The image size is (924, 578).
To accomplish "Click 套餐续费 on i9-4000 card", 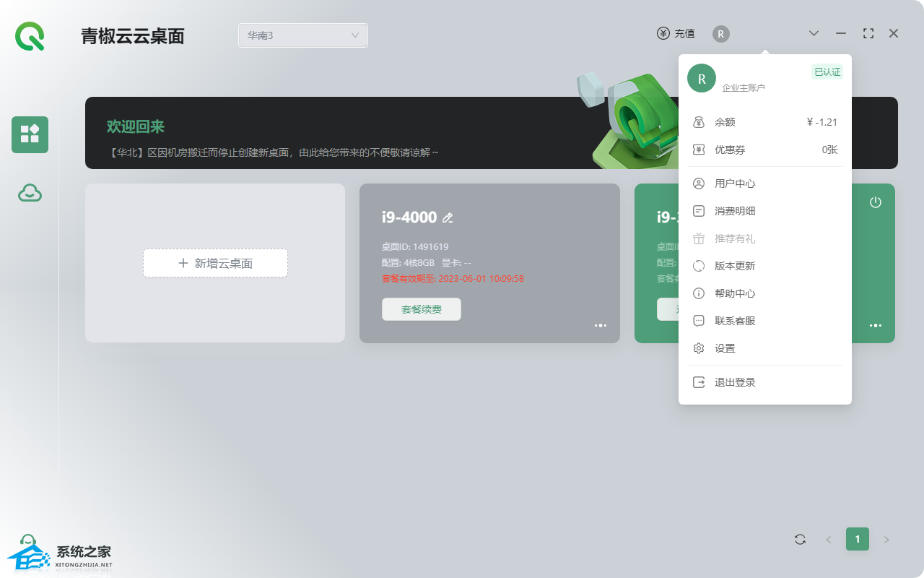I will coord(422,309).
